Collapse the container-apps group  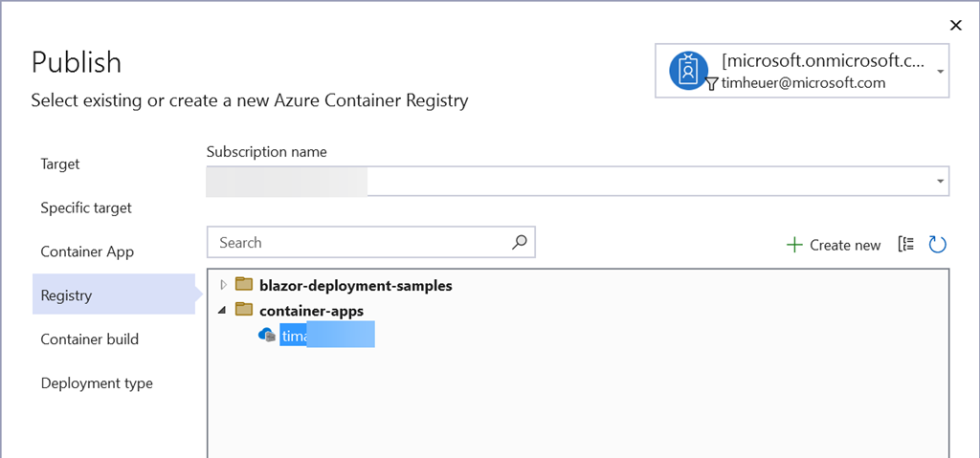pos(224,310)
